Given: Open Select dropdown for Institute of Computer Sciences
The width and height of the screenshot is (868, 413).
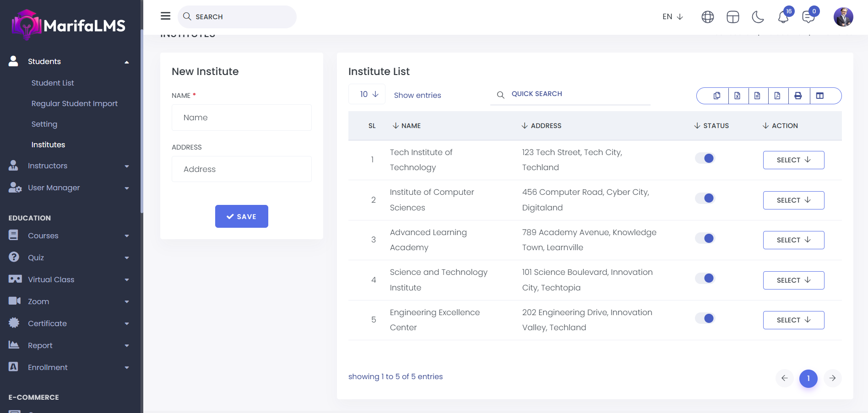Looking at the screenshot, I should point(793,200).
